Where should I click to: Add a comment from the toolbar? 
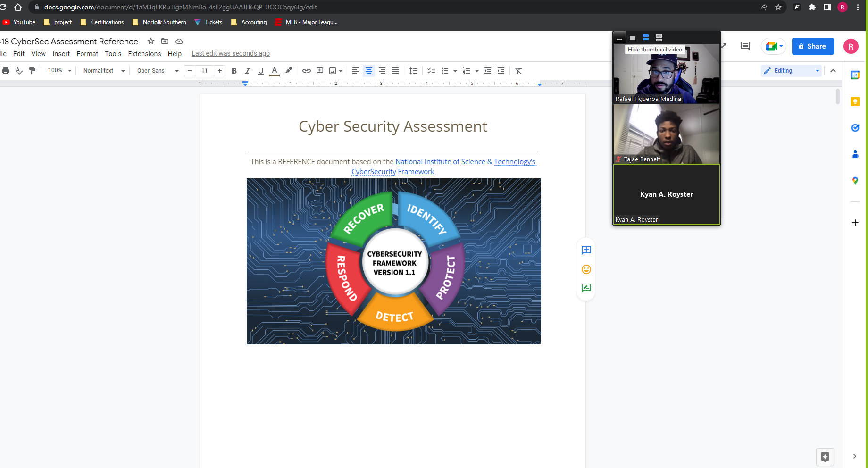pos(320,71)
